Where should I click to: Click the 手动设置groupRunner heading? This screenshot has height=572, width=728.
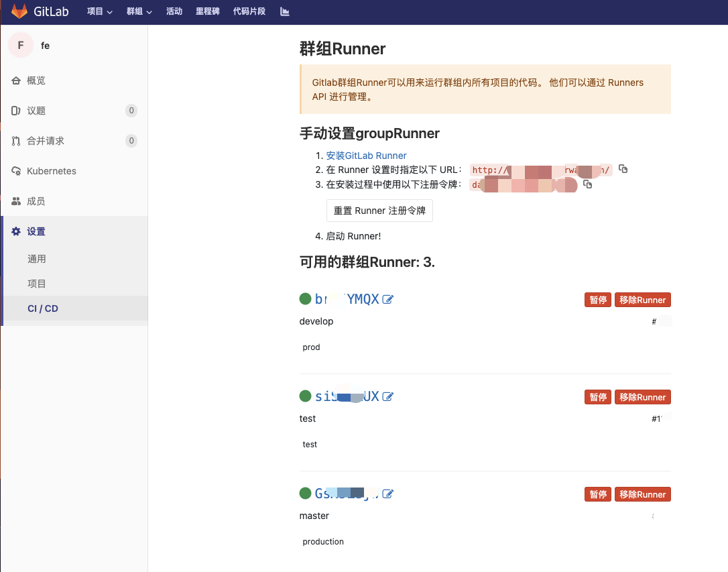coord(369,133)
